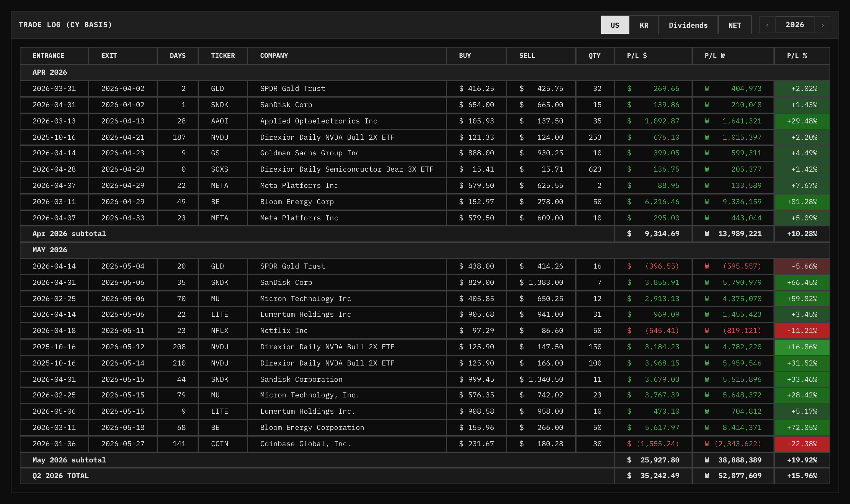Click the APR 2026 group header
Viewport: 850px width, 504px height.
coord(425,72)
